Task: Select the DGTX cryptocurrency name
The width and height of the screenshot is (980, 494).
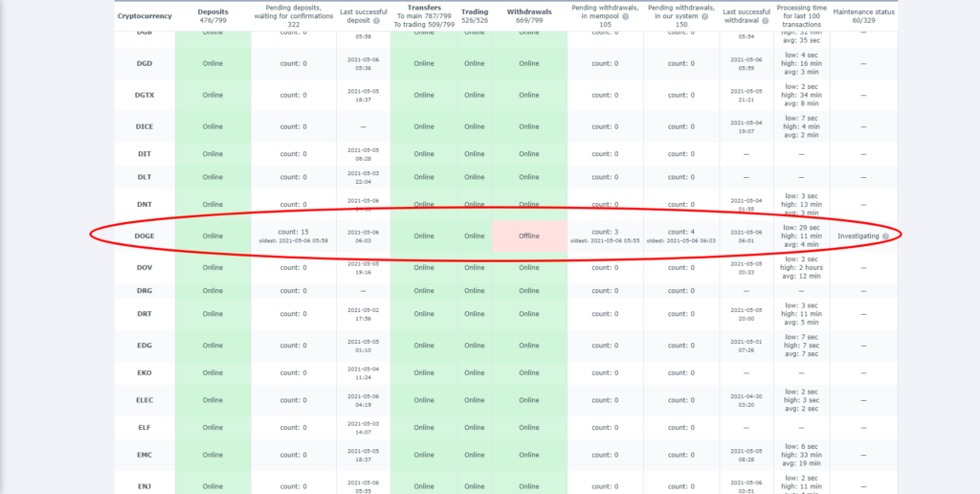Action: [x=145, y=95]
